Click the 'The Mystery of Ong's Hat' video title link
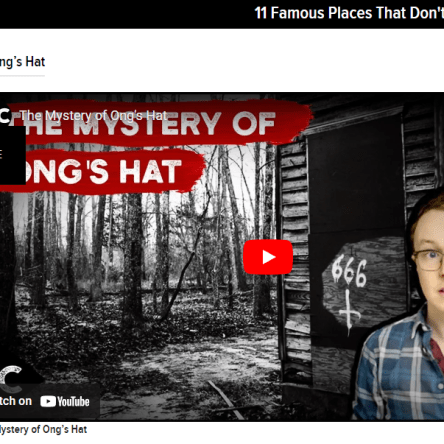Image resolution: width=444 pixels, height=444 pixels. [93, 116]
